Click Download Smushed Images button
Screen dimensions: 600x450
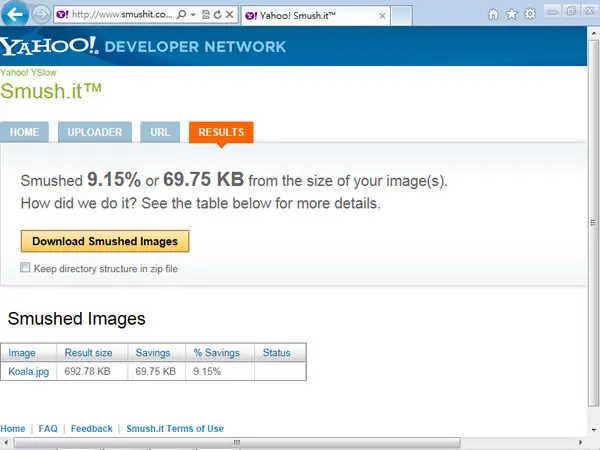click(x=105, y=241)
